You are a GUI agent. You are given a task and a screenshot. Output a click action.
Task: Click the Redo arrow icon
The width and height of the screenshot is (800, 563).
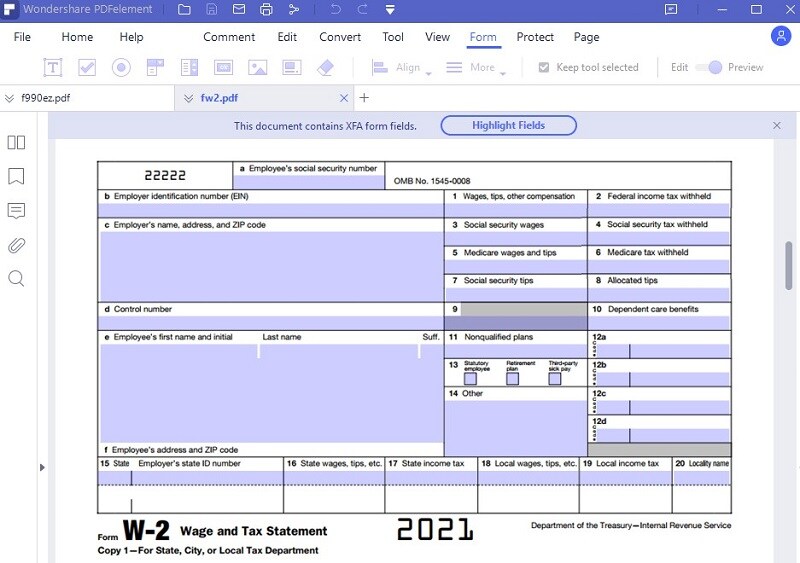coord(362,9)
